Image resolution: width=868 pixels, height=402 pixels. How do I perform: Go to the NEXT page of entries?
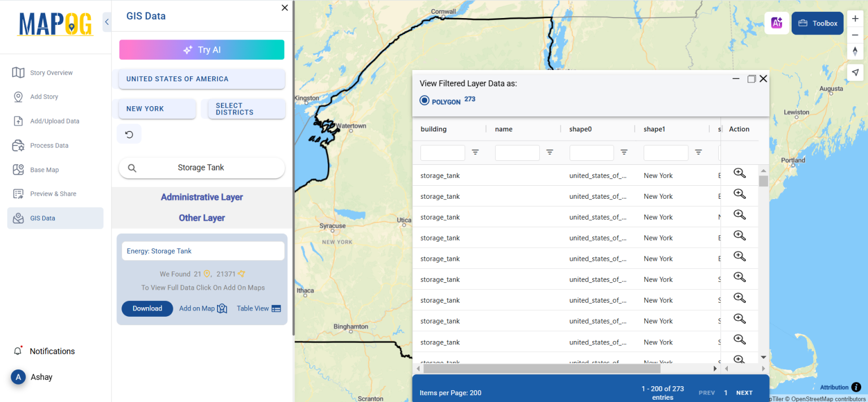click(744, 392)
